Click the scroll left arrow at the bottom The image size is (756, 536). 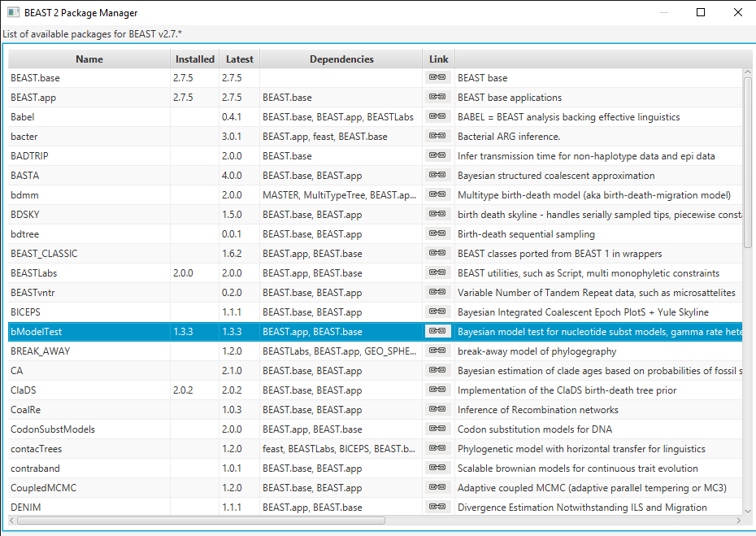click(12, 521)
